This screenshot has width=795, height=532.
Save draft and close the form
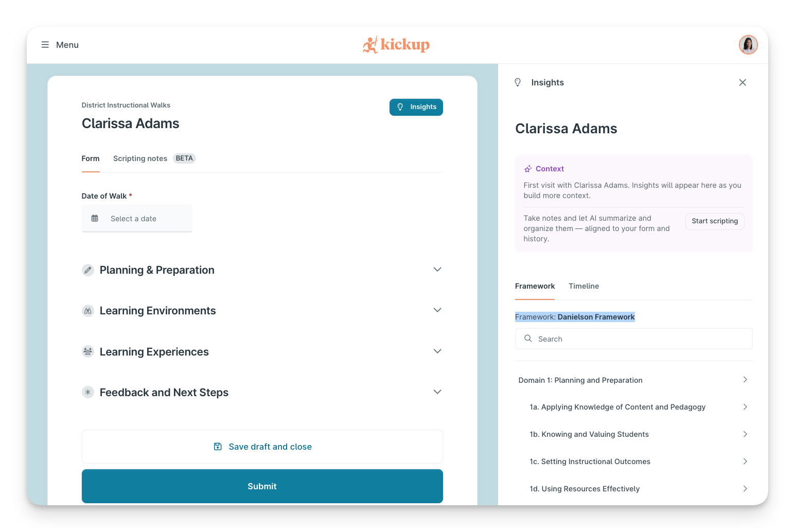coord(262,447)
